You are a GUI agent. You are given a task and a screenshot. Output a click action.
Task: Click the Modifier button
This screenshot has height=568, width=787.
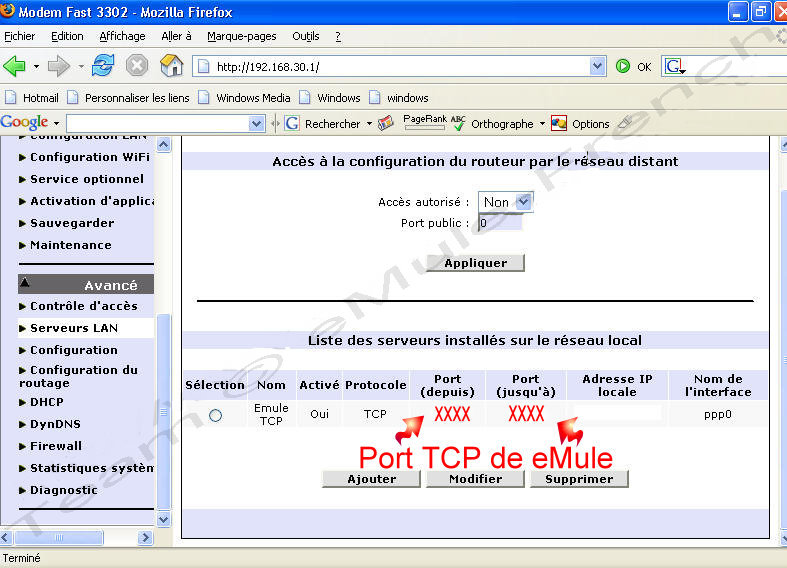point(475,479)
